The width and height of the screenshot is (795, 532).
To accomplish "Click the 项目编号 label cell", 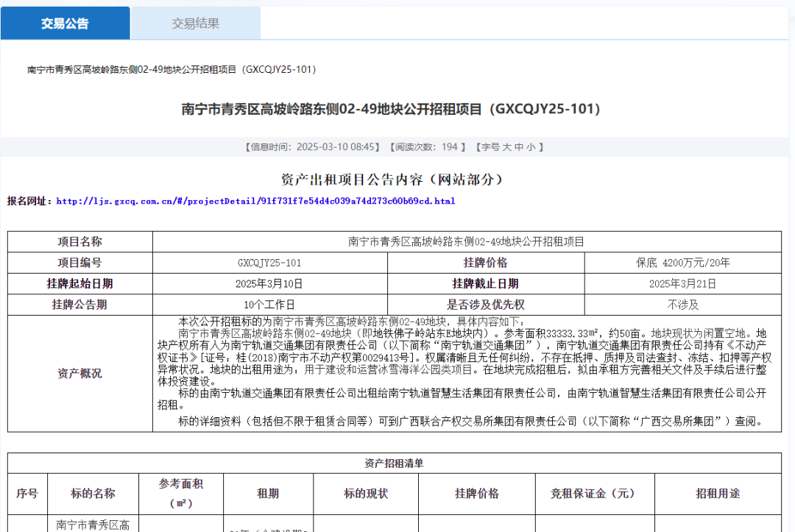I will [80, 263].
